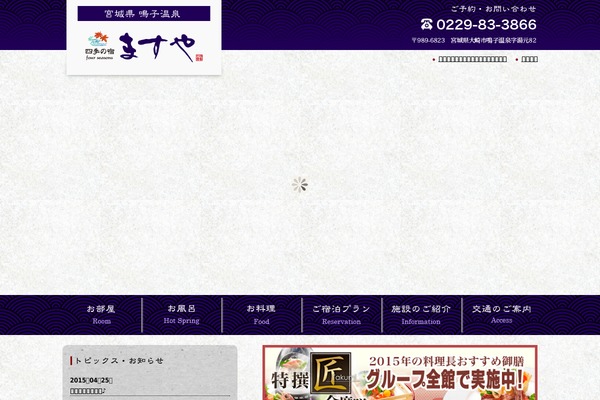Viewport: 600px width, 400px height.
Task: Click the ますや inn logo
Action: [x=144, y=47]
